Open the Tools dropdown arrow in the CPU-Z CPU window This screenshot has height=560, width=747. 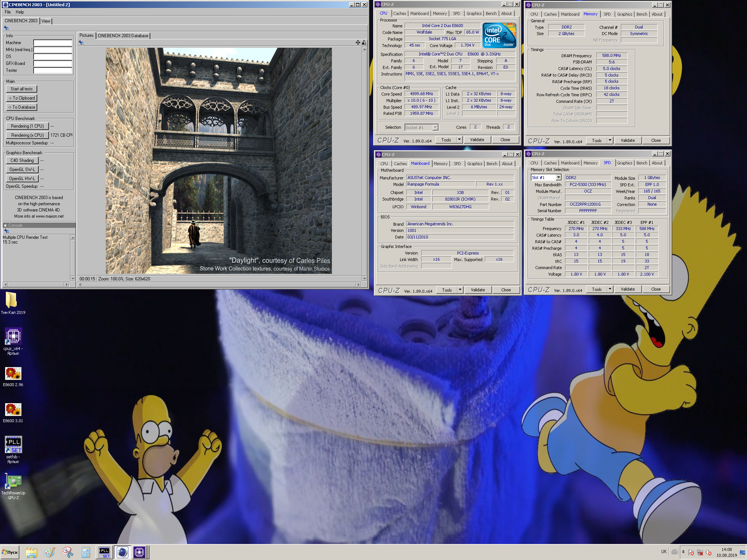click(x=460, y=140)
